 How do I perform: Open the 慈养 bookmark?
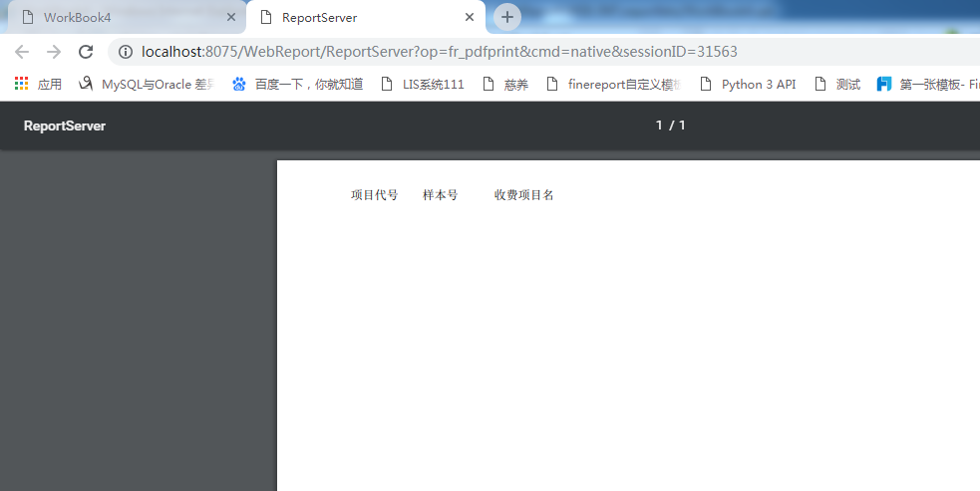505,85
